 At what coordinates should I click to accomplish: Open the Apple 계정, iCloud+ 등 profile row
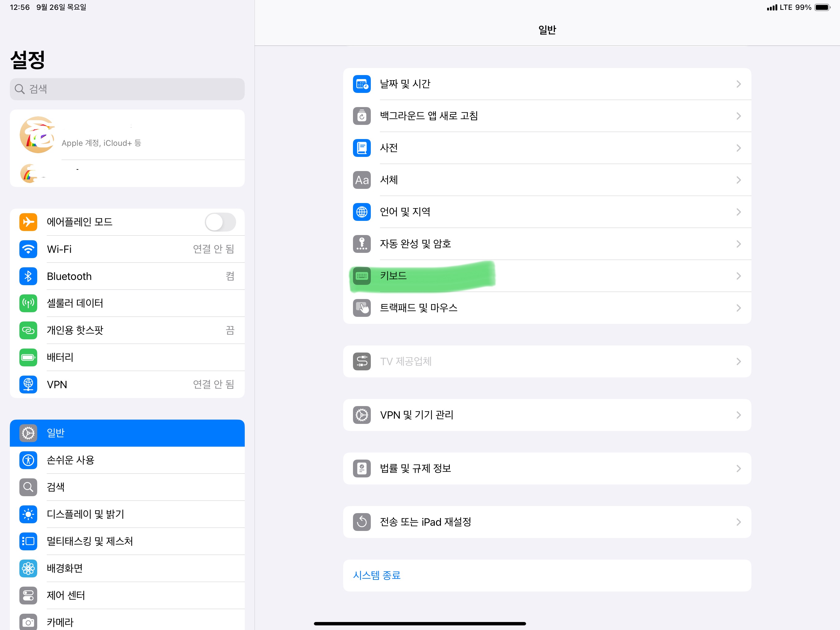coord(127,135)
